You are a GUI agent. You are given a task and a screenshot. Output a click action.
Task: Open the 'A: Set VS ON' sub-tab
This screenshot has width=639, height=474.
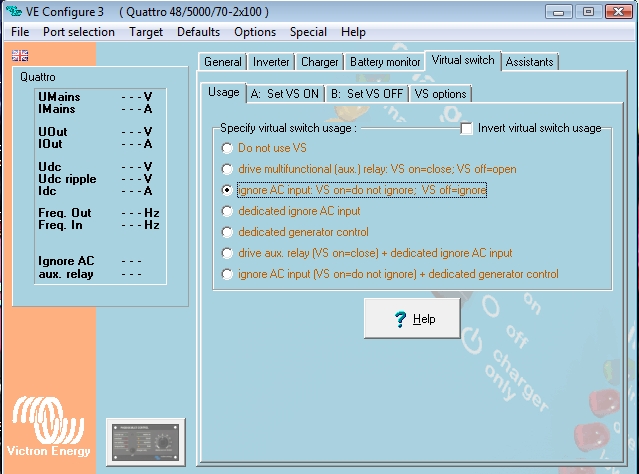285,94
